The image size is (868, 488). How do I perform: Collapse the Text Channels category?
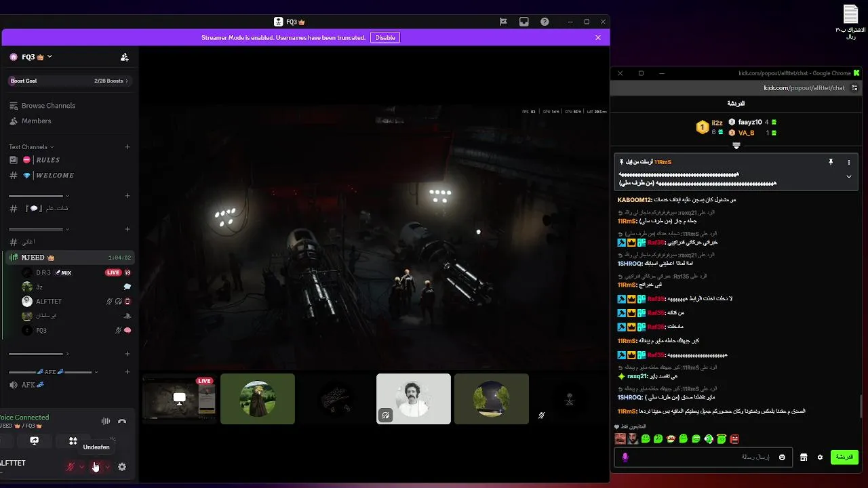pyautogui.click(x=31, y=147)
